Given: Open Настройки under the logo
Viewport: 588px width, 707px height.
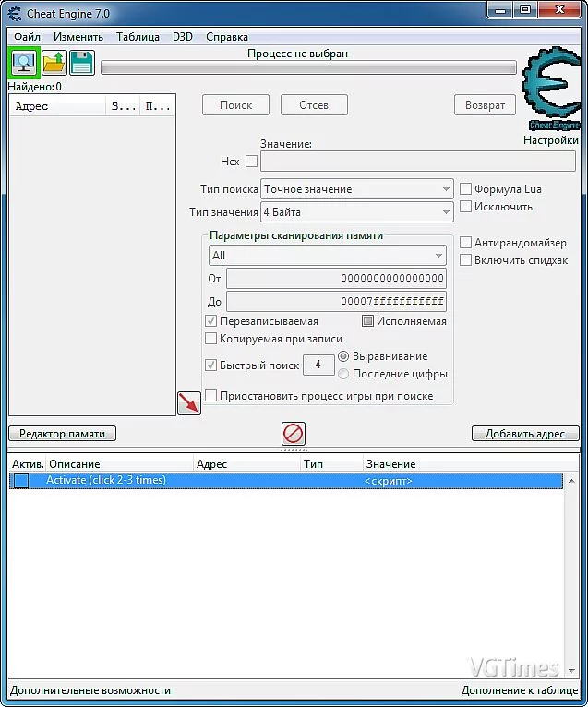Looking at the screenshot, I should click(x=550, y=140).
